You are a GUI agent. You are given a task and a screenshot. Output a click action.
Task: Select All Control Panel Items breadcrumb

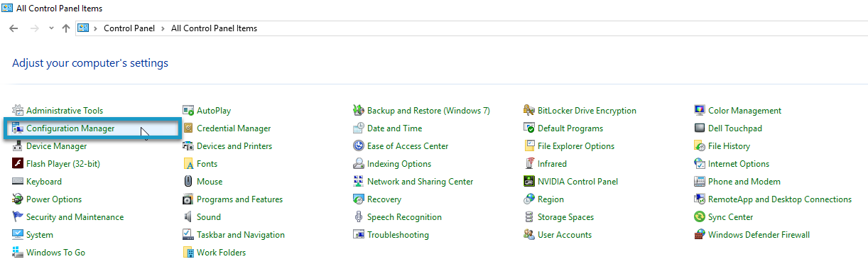[214, 28]
